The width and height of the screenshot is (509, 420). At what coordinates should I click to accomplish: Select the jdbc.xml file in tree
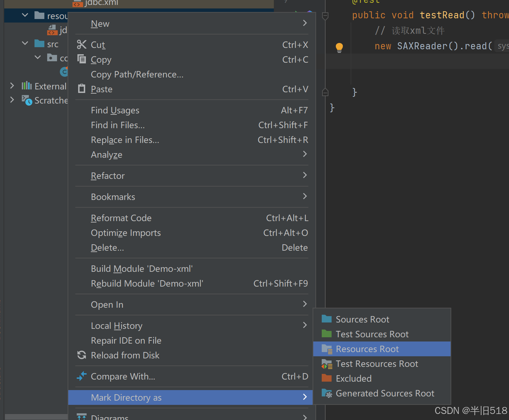click(x=101, y=3)
